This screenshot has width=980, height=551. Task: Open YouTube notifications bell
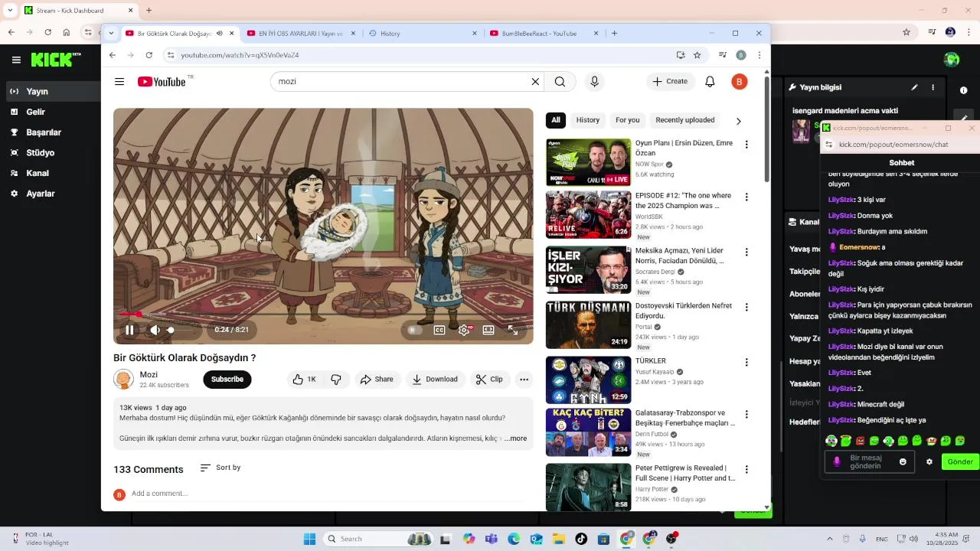click(710, 82)
